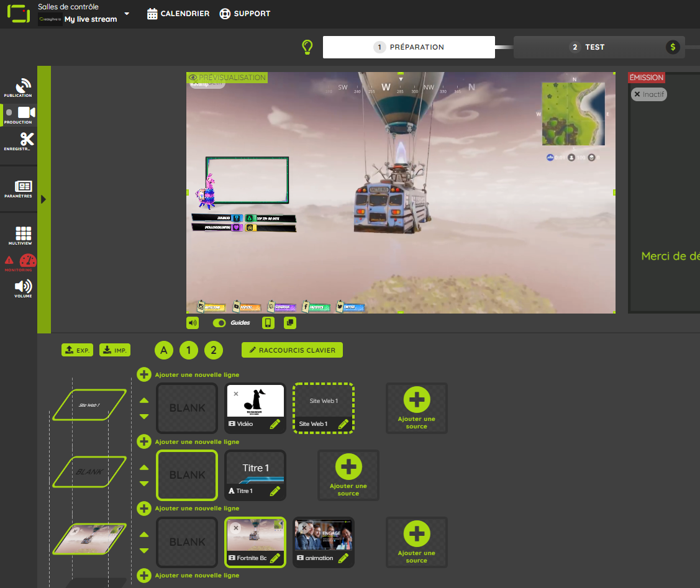The image size is (700, 588).
Task: Open Raccourcis clavier shortcuts
Action: (x=292, y=350)
